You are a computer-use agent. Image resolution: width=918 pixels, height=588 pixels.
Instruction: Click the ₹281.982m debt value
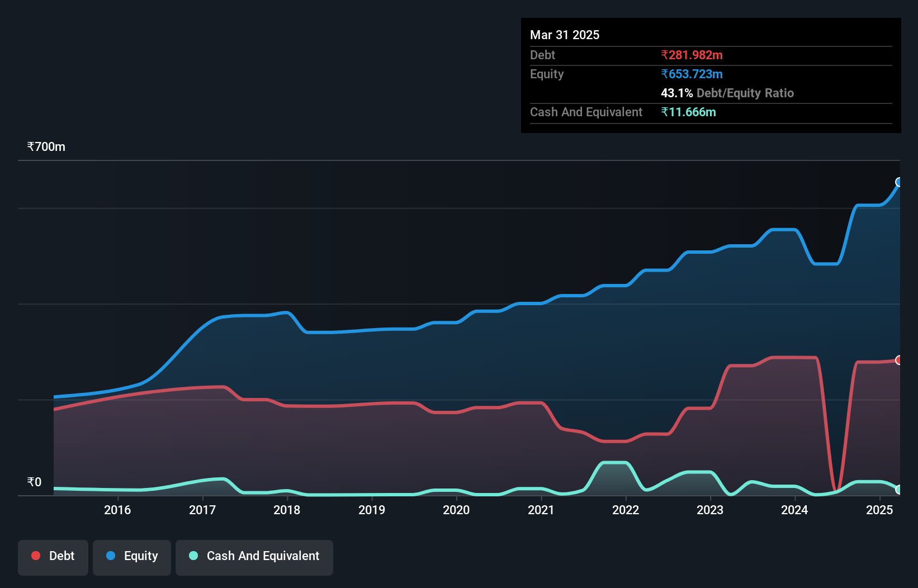click(692, 55)
